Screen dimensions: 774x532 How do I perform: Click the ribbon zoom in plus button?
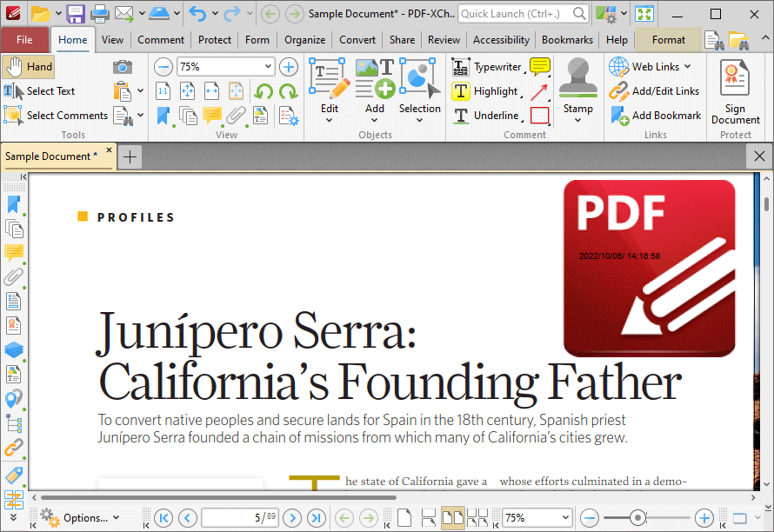click(289, 67)
